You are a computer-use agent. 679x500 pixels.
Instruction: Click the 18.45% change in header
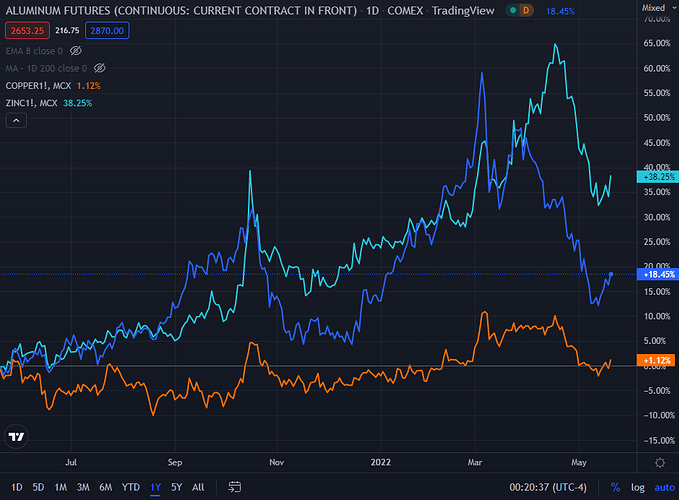tap(560, 11)
